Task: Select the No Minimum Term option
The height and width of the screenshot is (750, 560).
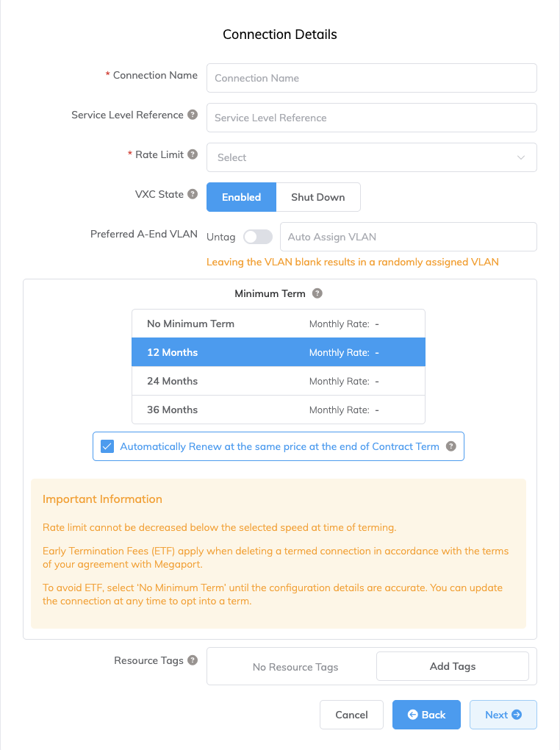Action: [x=278, y=324]
